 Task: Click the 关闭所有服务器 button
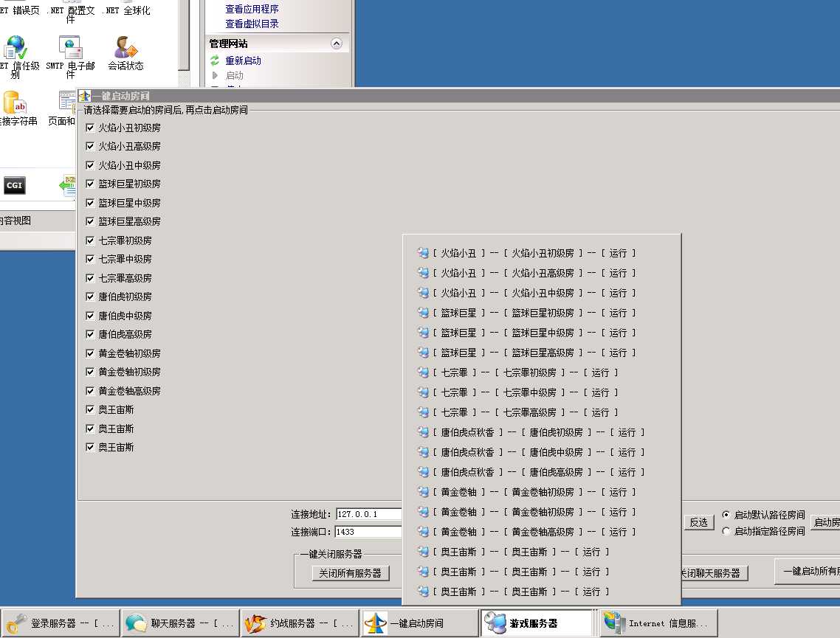351,573
